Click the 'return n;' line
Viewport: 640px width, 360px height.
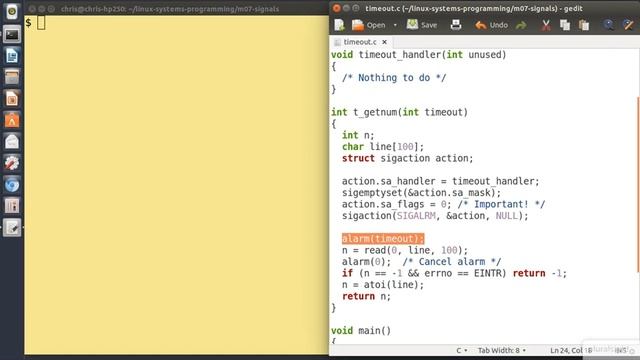[366, 296]
